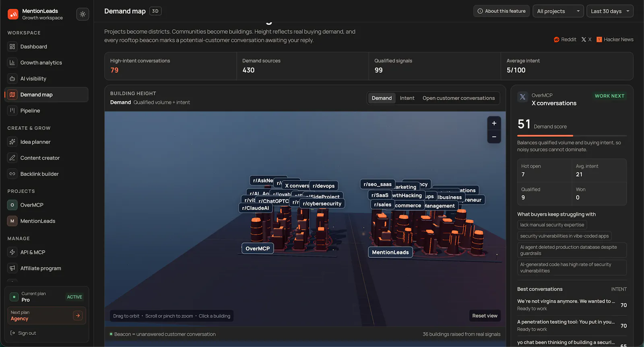
Task: Click the API & MCP lightning icon
Action: pyautogui.click(x=12, y=252)
